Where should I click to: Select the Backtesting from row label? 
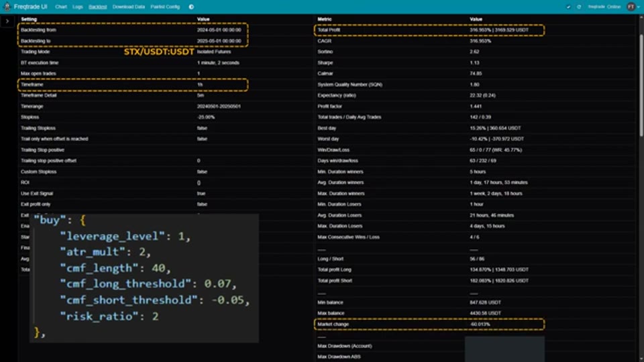pyautogui.click(x=39, y=30)
